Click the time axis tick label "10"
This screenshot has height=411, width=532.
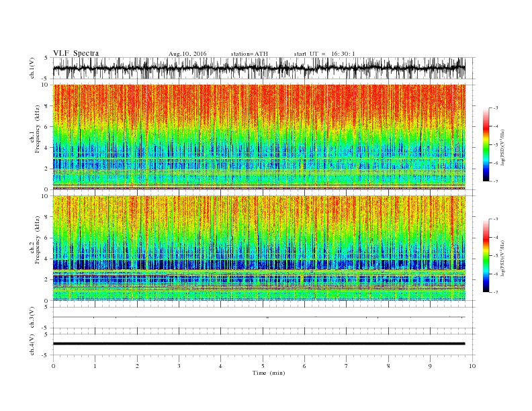472,366
